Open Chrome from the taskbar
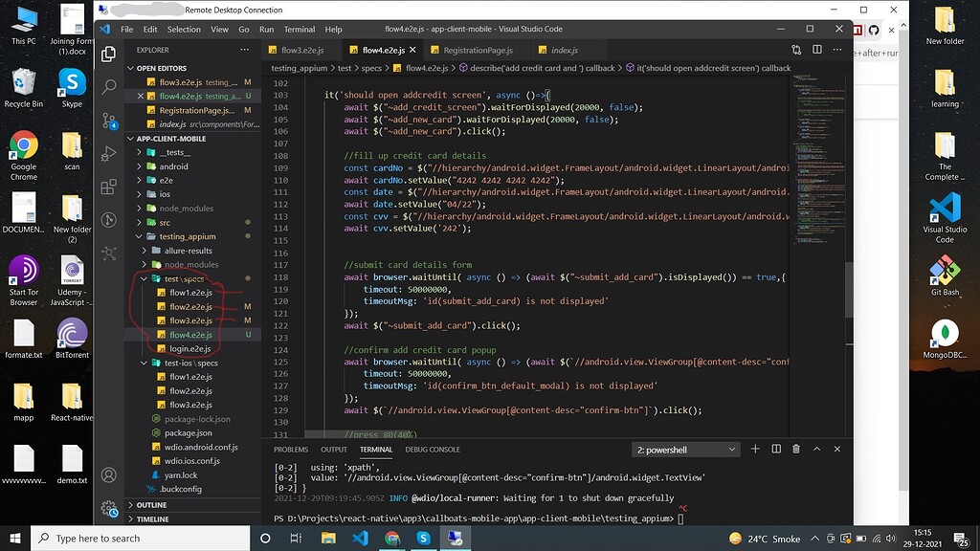Viewport: 980px width, 551px height. (x=391, y=538)
